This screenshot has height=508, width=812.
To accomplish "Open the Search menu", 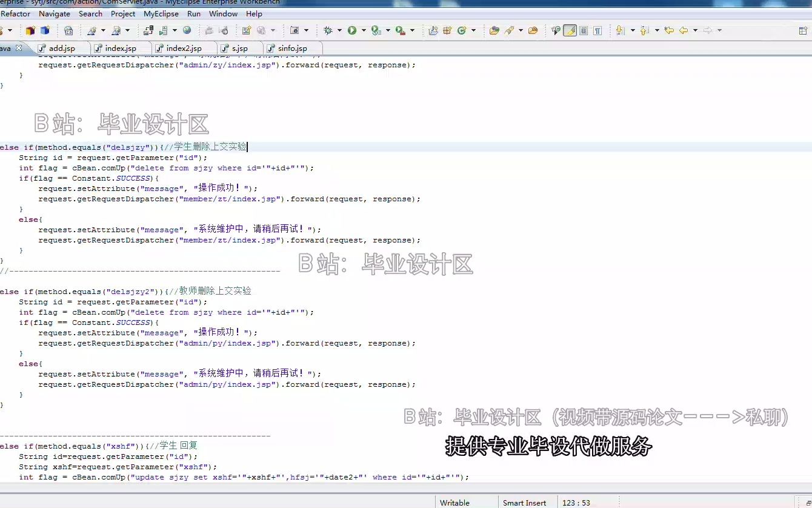I will pos(90,13).
